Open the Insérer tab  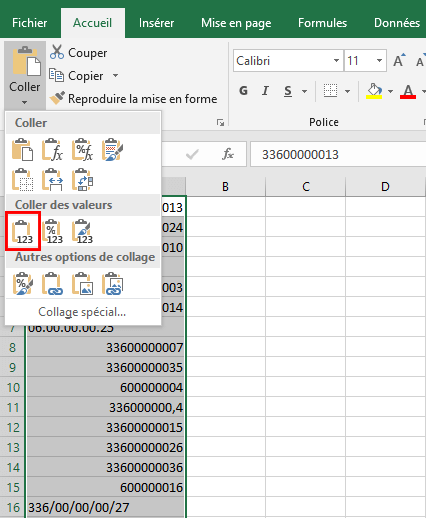click(x=156, y=23)
